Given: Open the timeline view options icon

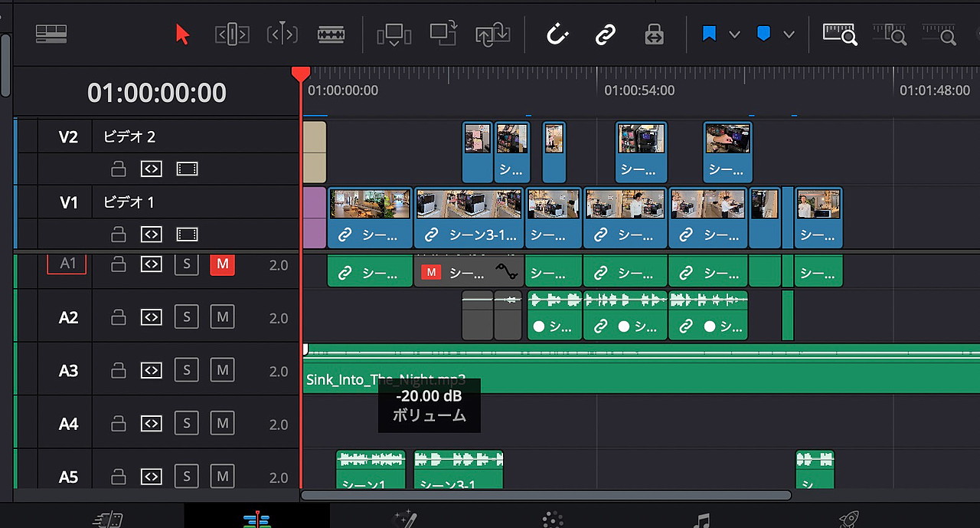Looking at the screenshot, I should coord(51,34).
